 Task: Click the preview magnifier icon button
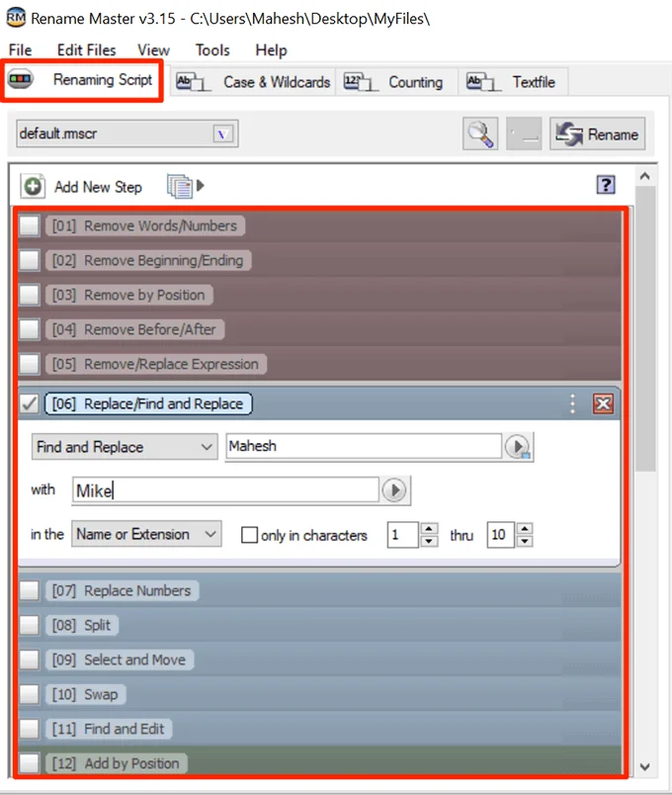[x=480, y=133]
